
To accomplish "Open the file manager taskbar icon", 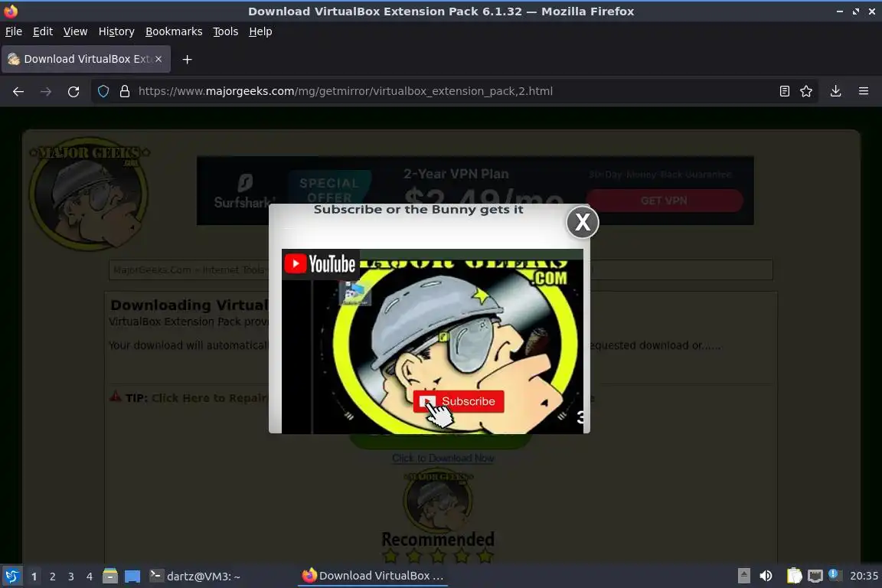I will click(110, 577).
